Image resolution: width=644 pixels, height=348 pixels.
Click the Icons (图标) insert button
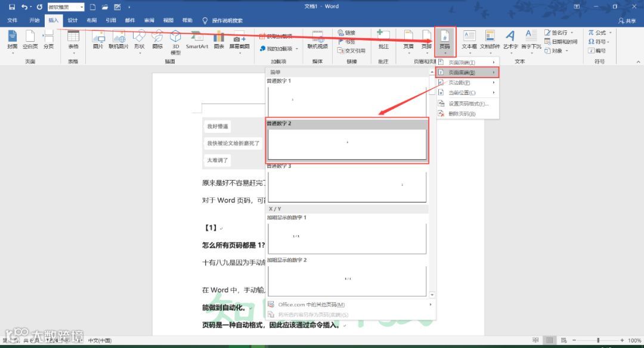point(157,40)
